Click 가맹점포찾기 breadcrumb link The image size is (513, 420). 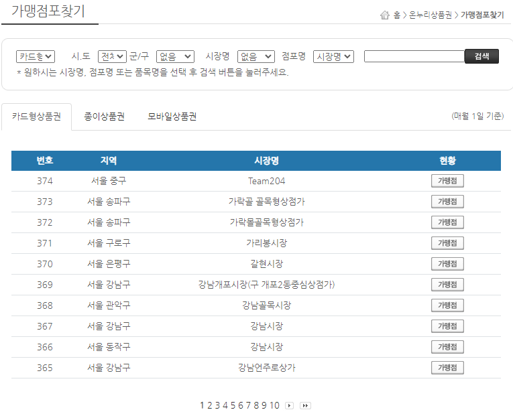click(482, 15)
